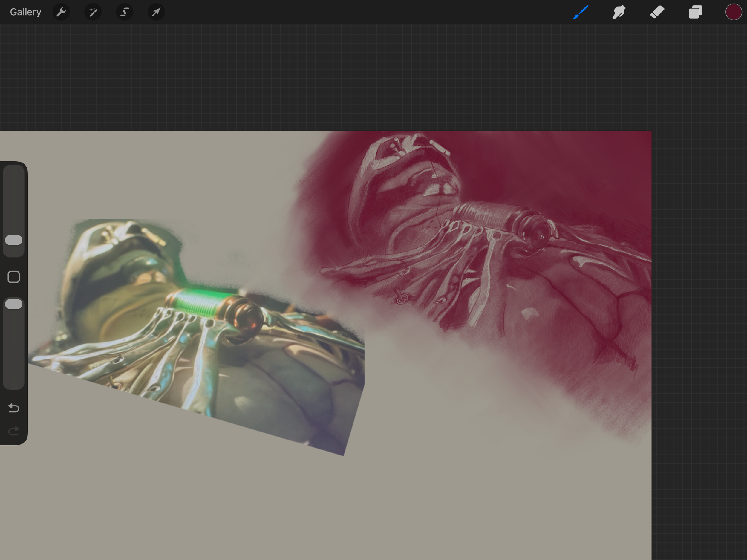Return to the Gallery
The height and width of the screenshot is (560, 747).
(x=26, y=12)
